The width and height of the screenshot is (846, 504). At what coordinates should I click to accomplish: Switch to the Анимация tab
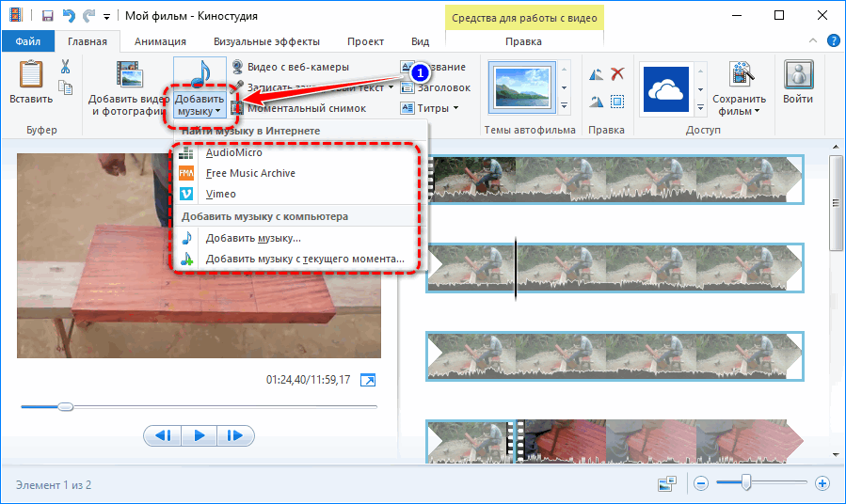pyautogui.click(x=160, y=41)
